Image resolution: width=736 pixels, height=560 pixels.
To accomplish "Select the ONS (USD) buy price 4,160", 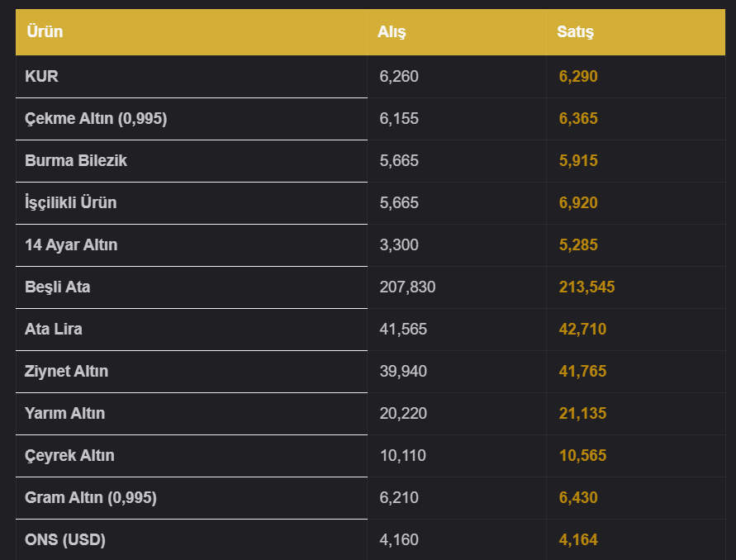I will click(399, 540).
